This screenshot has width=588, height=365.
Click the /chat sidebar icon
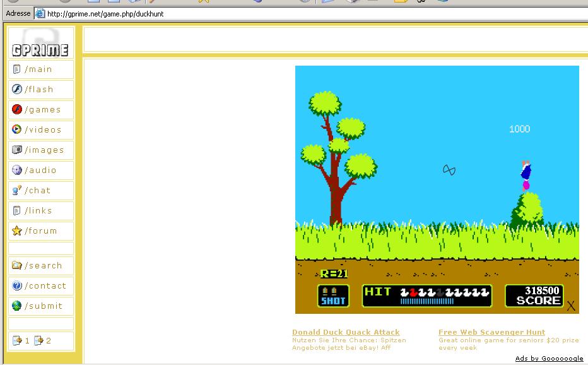[x=17, y=191]
